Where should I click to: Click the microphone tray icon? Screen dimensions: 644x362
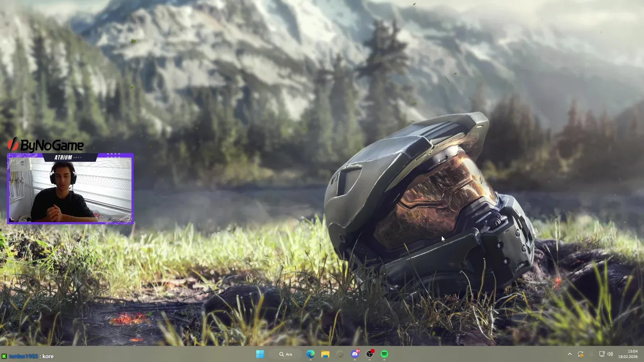pyautogui.click(x=591, y=354)
